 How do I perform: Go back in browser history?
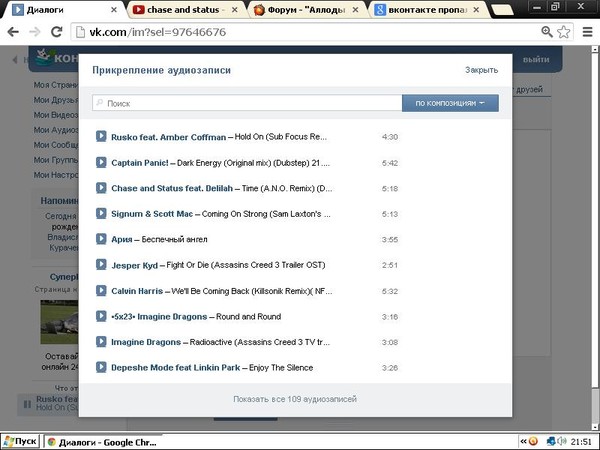(x=13, y=32)
